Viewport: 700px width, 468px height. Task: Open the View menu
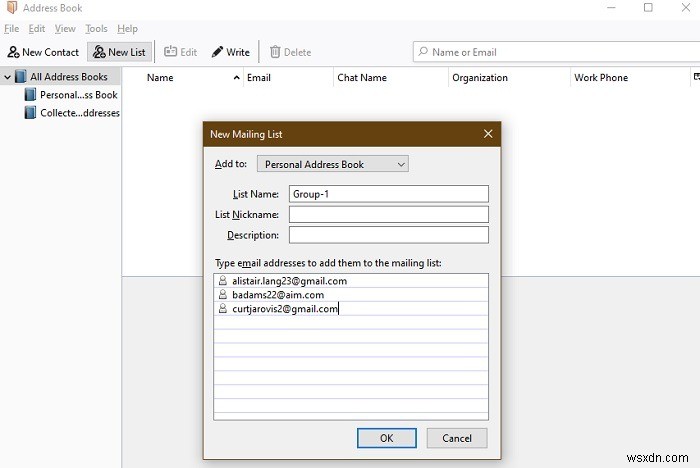[65, 29]
